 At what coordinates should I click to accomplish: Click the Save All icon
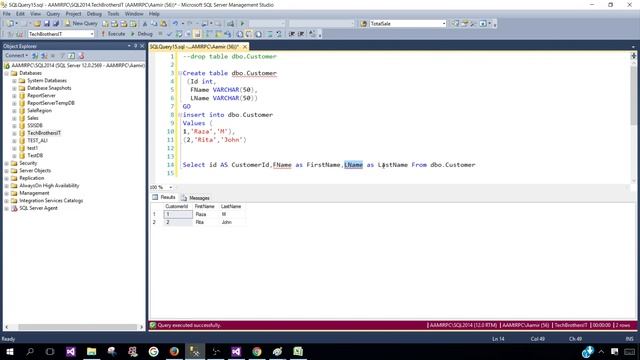coord(56,24)
